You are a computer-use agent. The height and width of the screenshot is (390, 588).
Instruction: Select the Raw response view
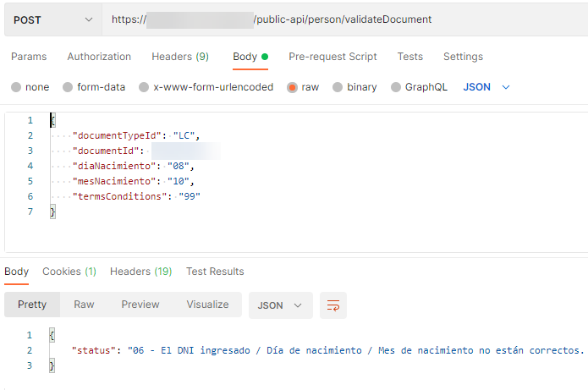pos(84,305)
